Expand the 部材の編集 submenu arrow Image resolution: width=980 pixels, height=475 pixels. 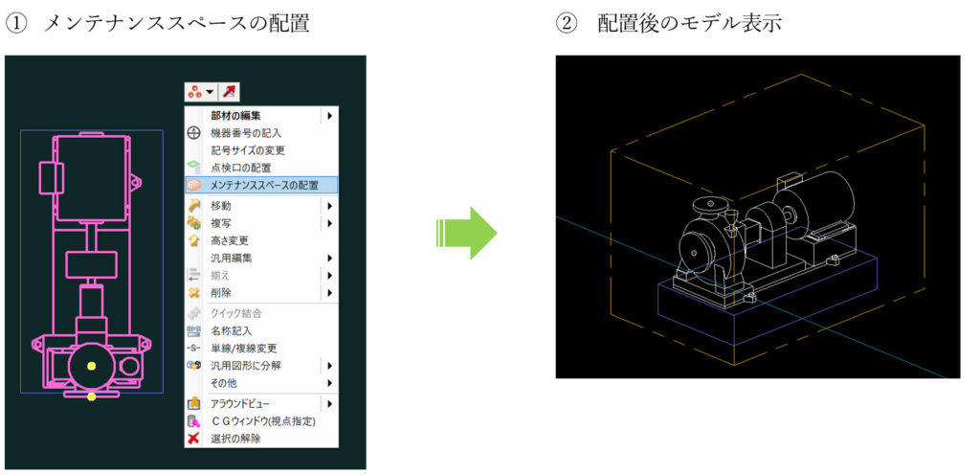pyautogui.click(x=329, y=116)
